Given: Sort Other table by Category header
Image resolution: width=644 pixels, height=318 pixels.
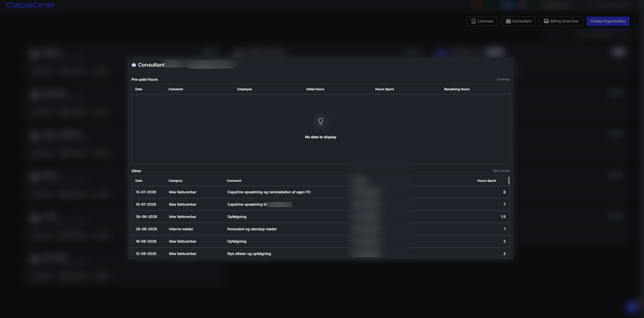Looking at the screenshot, I should [175, 181].
